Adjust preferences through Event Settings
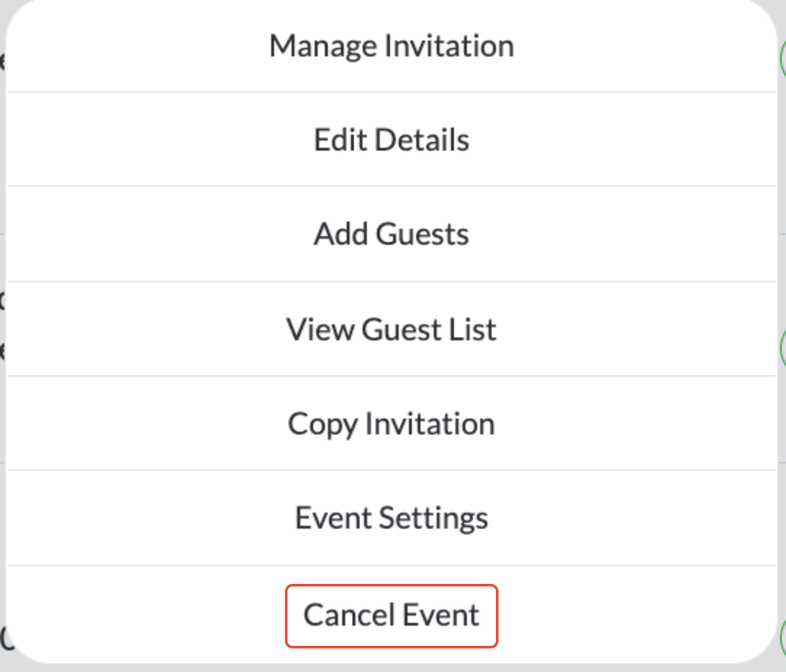This screenshot has width=786, height=672. click(391, 517)
